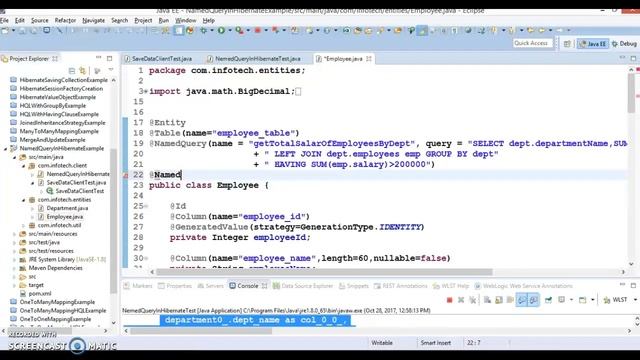
Task: Select pom.xml in Project Explorer
Action: 40,293
